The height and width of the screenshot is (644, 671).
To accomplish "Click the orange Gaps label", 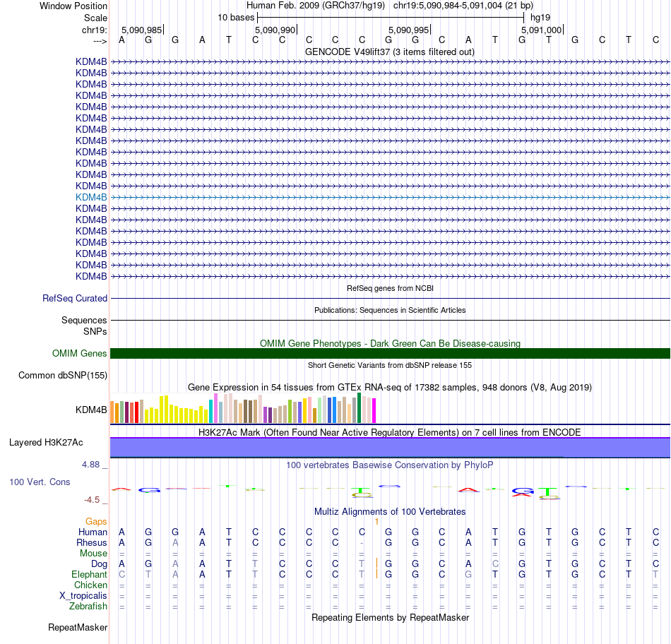I will point(96,521).
